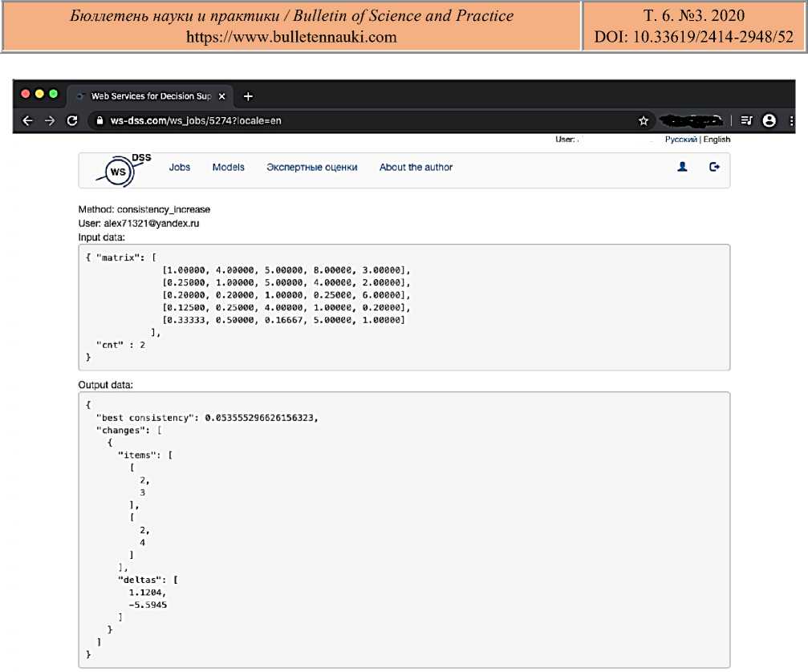
Task: Open About the author page
Action: click(416, 168)
